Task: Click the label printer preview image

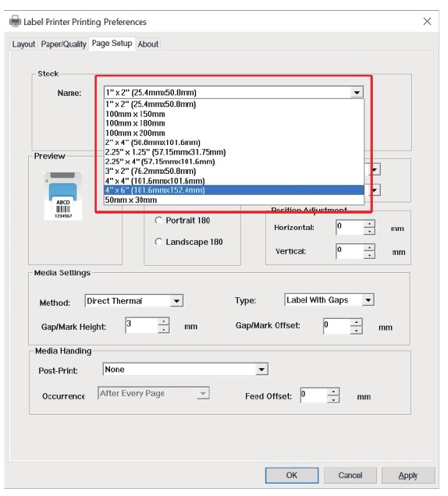Action: (x=63, y=196)
